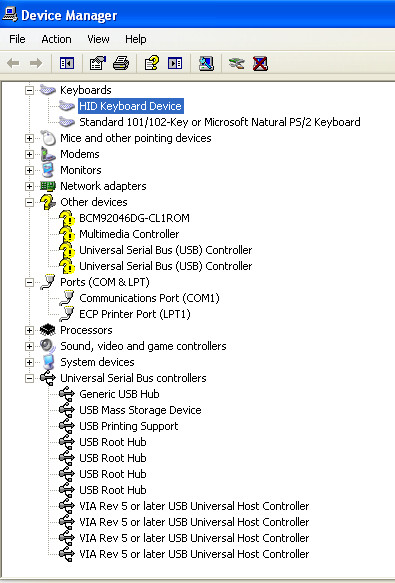
Task: Open the View menu
Action: (98, 39)
